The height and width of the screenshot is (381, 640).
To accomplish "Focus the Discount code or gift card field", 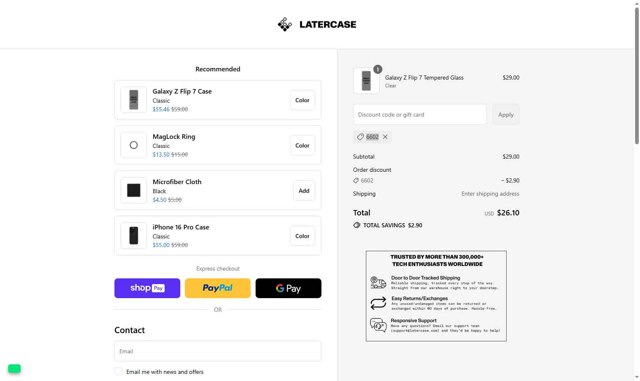I will coord(420,115).
